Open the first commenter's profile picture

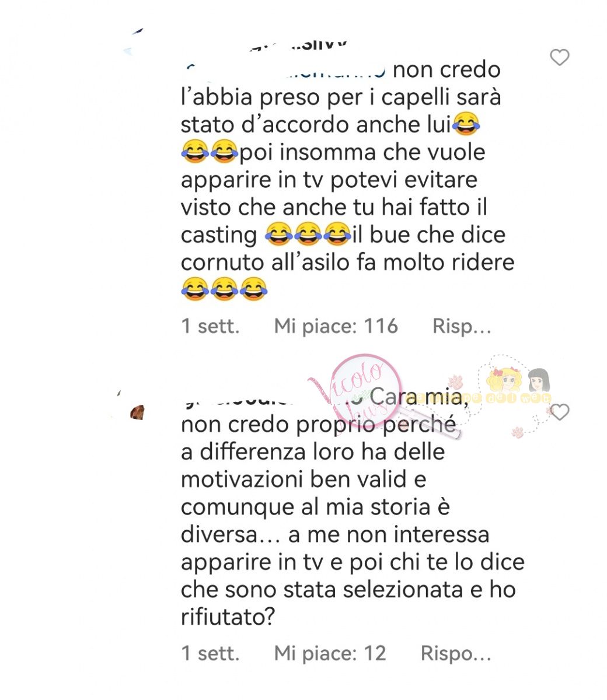[134, 42]
